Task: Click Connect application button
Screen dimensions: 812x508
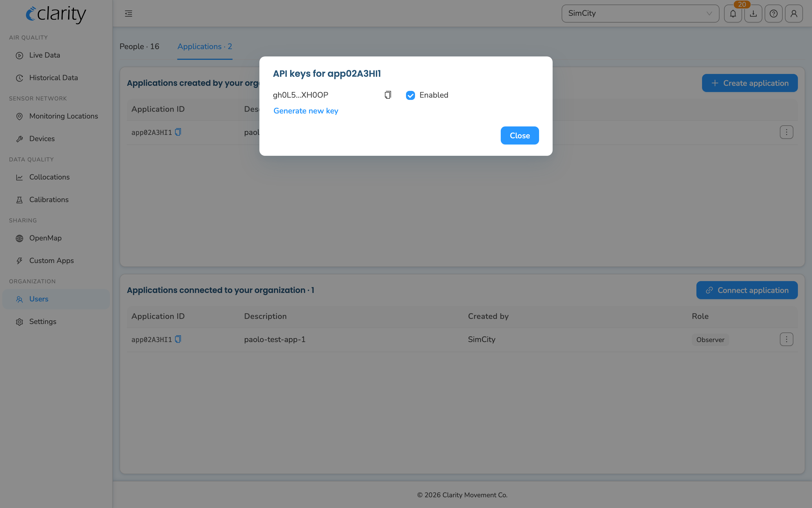Action: coord(747,290)
